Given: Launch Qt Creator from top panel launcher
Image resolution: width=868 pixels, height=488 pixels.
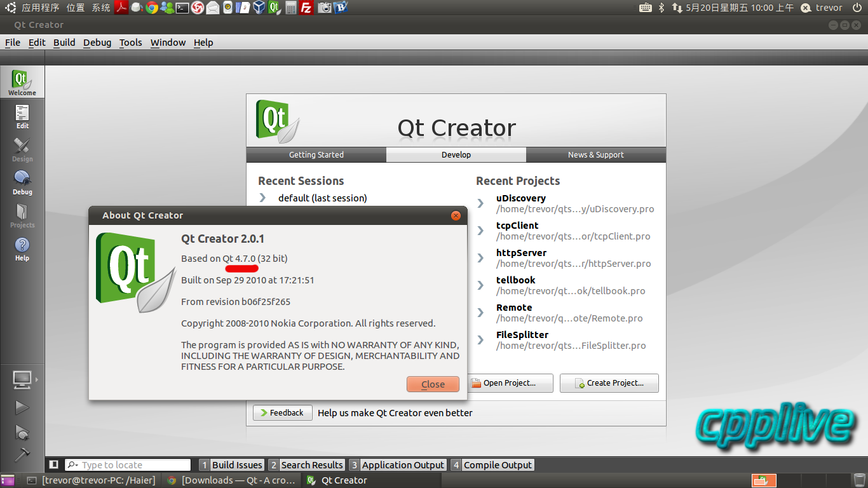Looking at the screenshot, I should click(x=275, y=8).
